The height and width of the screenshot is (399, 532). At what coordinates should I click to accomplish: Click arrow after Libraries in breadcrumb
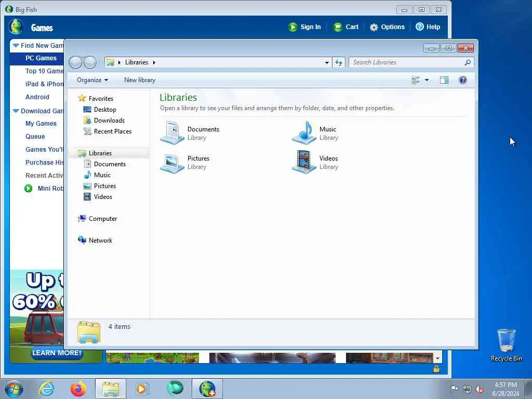point(154,62)
